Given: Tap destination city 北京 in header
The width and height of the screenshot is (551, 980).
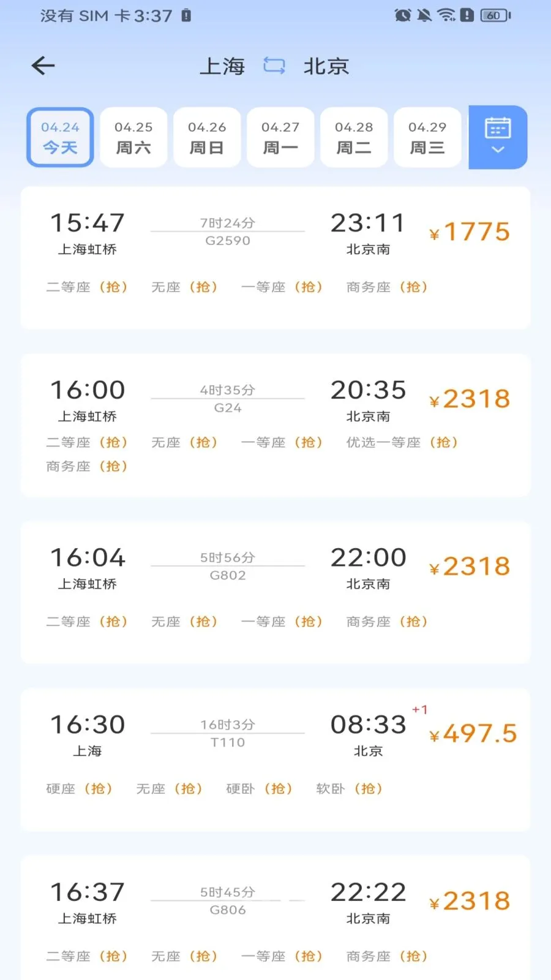Looking at the screenshot, I should point(326,66).
